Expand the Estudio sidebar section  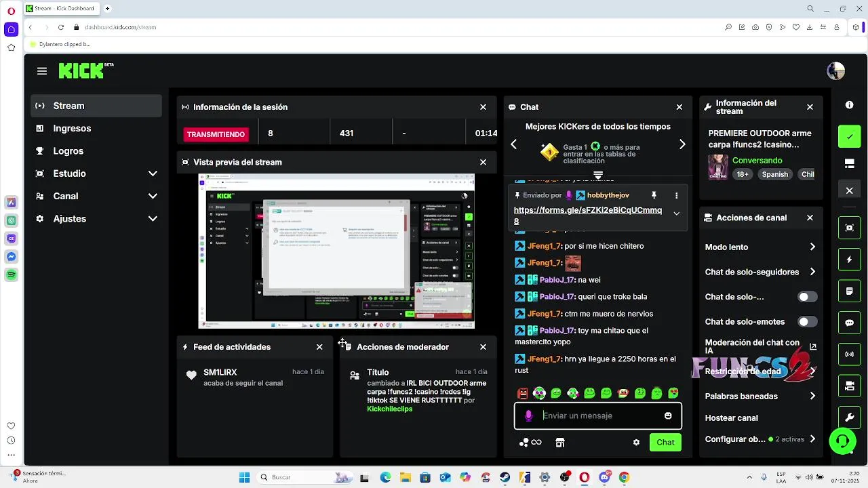[x=153, y=174]
